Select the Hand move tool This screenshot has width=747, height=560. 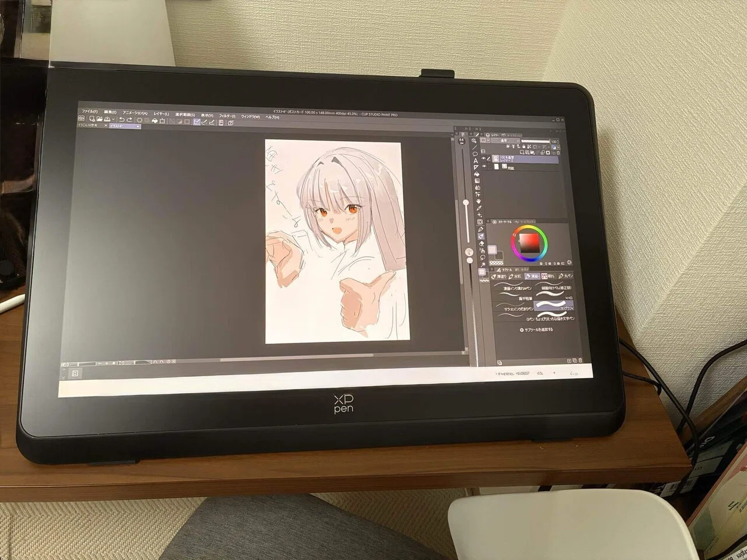click(x=478, y=201)
